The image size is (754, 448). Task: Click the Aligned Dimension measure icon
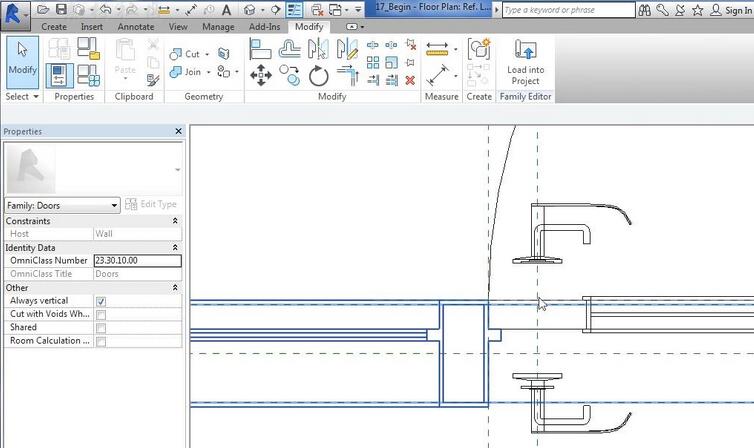tap(437, 77)
